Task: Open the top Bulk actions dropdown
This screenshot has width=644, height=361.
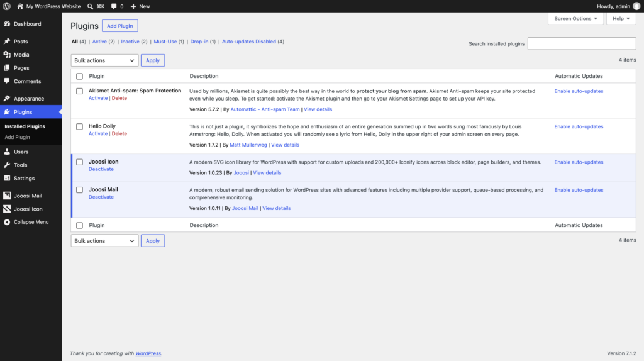Action: 104,60
